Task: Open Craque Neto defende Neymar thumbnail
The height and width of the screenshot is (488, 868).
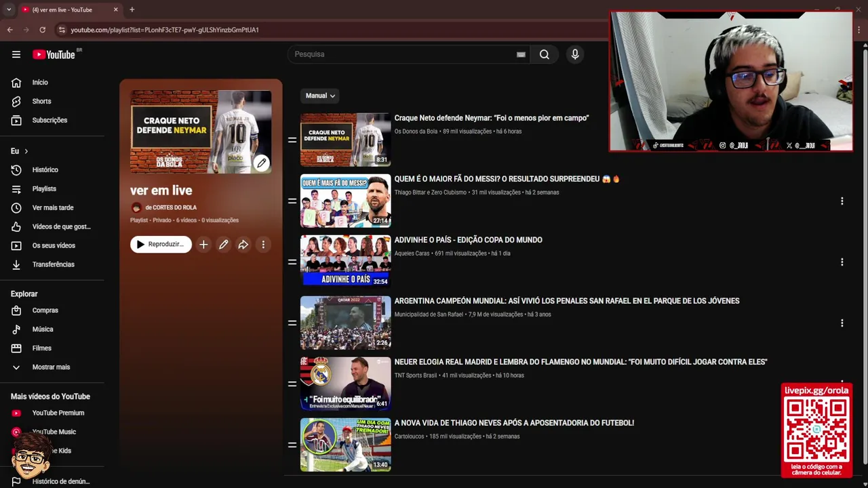Action: (x=346, y=140)
